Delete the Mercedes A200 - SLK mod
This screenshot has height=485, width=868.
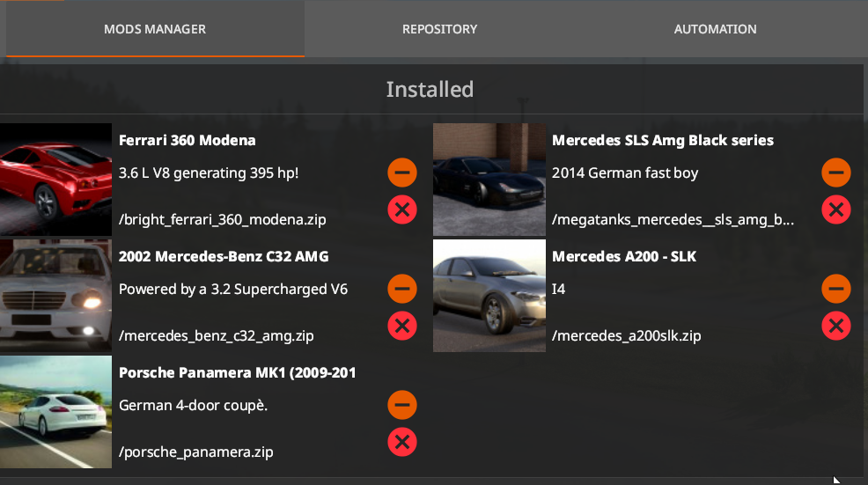tap(836, 326)
